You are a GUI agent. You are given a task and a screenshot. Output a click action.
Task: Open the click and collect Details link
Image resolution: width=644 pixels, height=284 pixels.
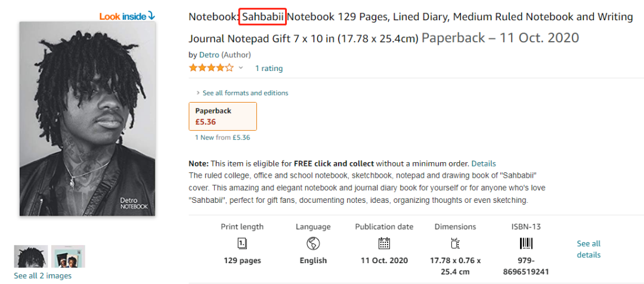484,163
